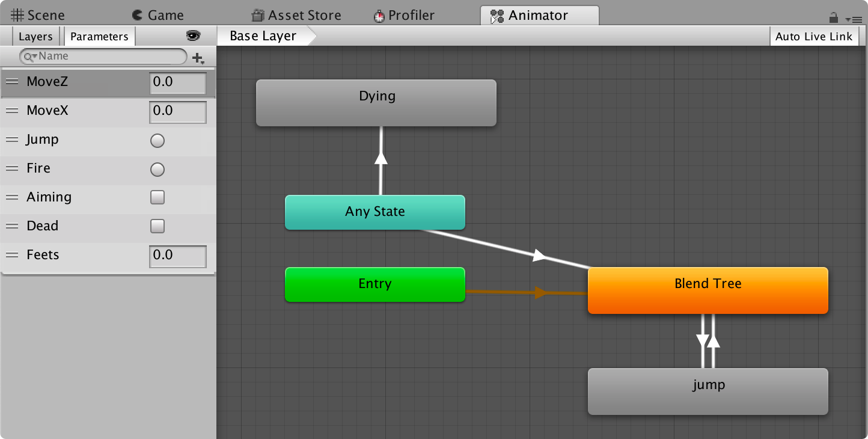Select the Any State to Dying transition arrow

381,160
